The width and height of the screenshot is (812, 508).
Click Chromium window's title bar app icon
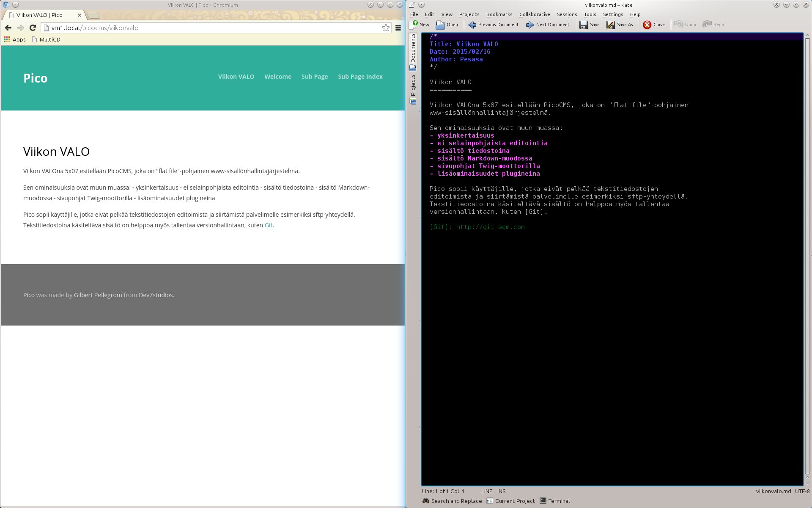[x=5, y=5]
